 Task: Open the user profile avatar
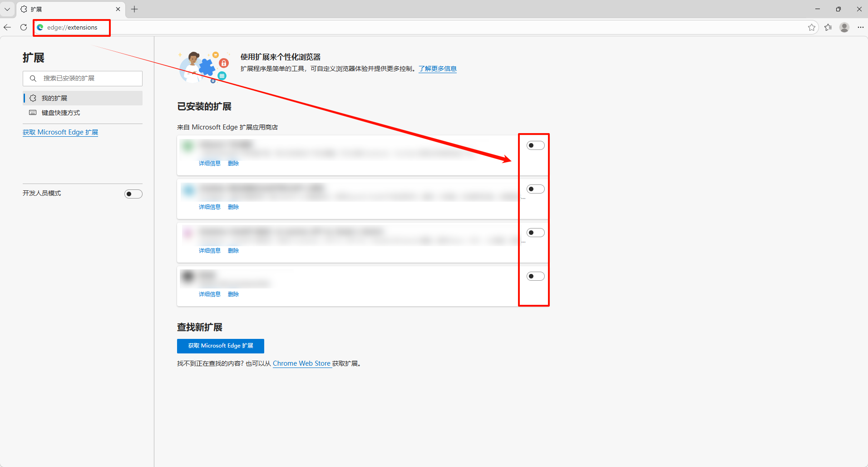844,27
